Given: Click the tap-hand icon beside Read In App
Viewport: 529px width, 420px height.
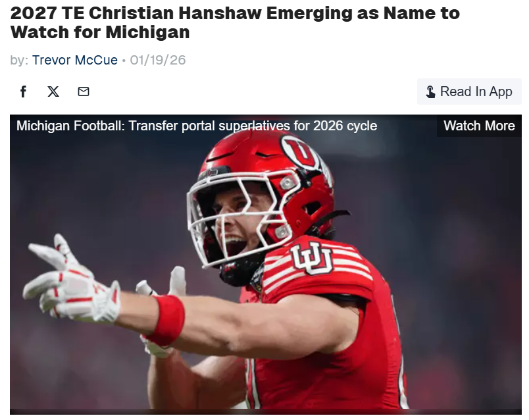Looking at the screenshot, I should (430, 92).
